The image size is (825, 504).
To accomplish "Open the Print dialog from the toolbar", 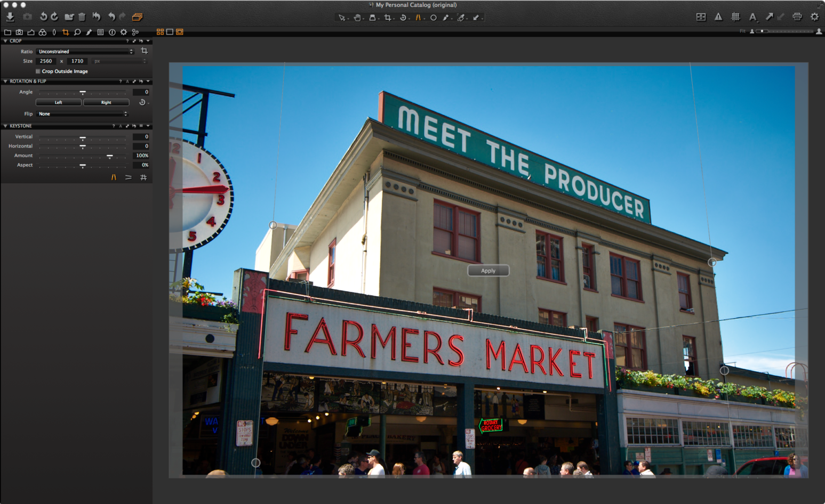I will click(x=797, y=17).
